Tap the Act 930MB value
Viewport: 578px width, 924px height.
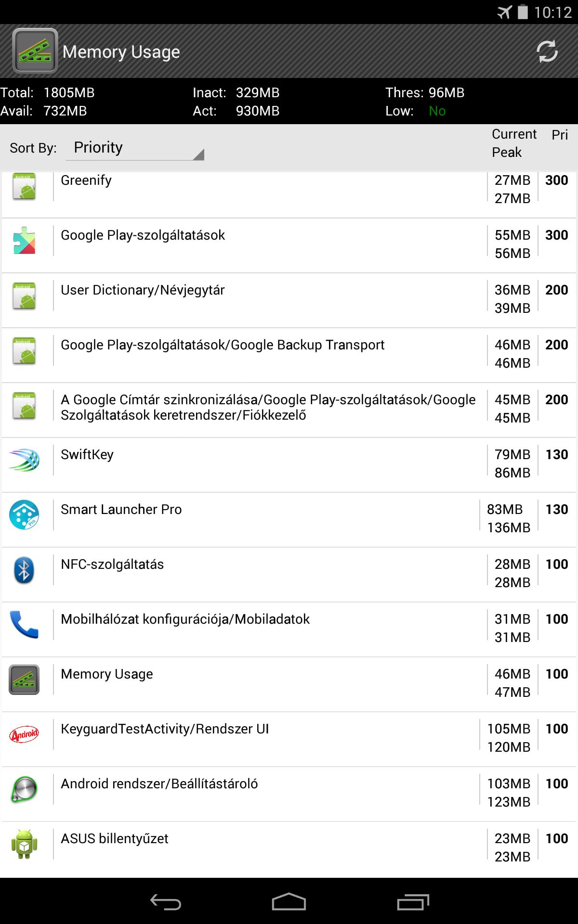pyautogui.click(x=258, y=111)
